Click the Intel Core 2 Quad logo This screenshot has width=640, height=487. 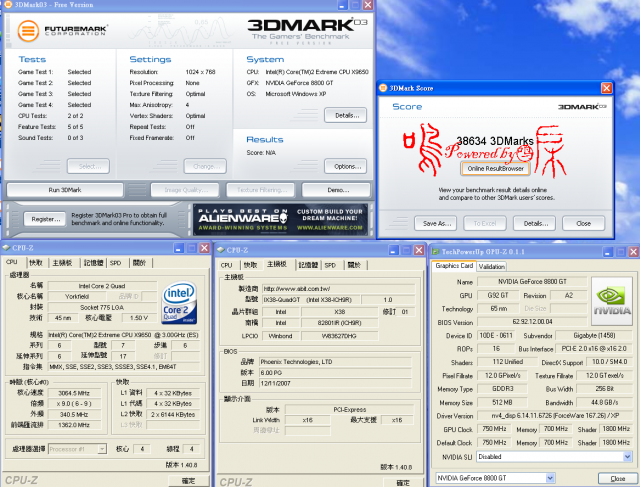pos(180,302)
